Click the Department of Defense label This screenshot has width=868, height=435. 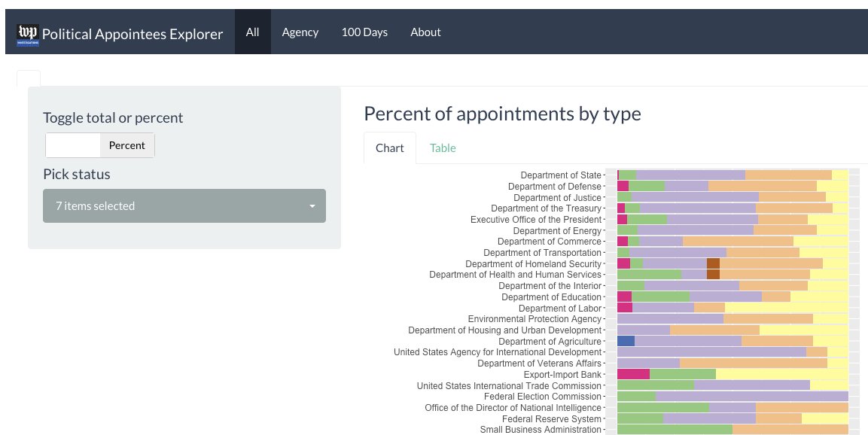point(555,187)
